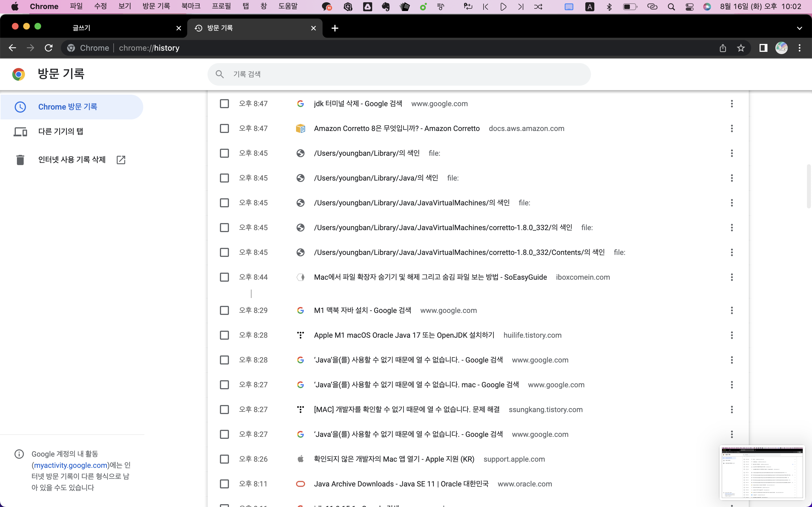Open the Chrome three-dot menu
Screen dimensions: 812x507
[800, 48]
